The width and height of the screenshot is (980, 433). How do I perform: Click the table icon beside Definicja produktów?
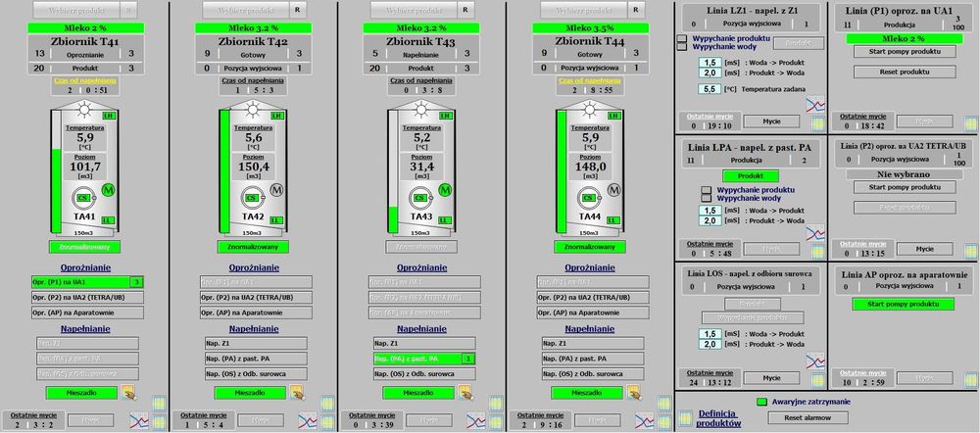pos(686,417)
